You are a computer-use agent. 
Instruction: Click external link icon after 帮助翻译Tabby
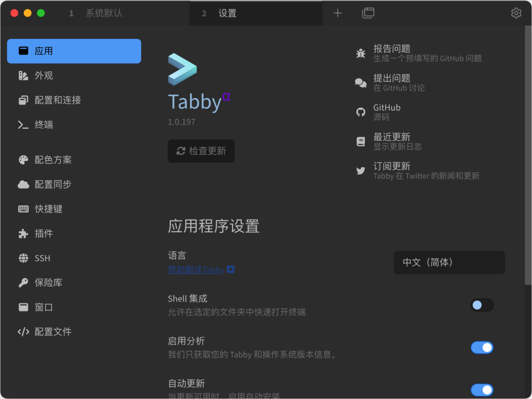[x=230, y=270]
